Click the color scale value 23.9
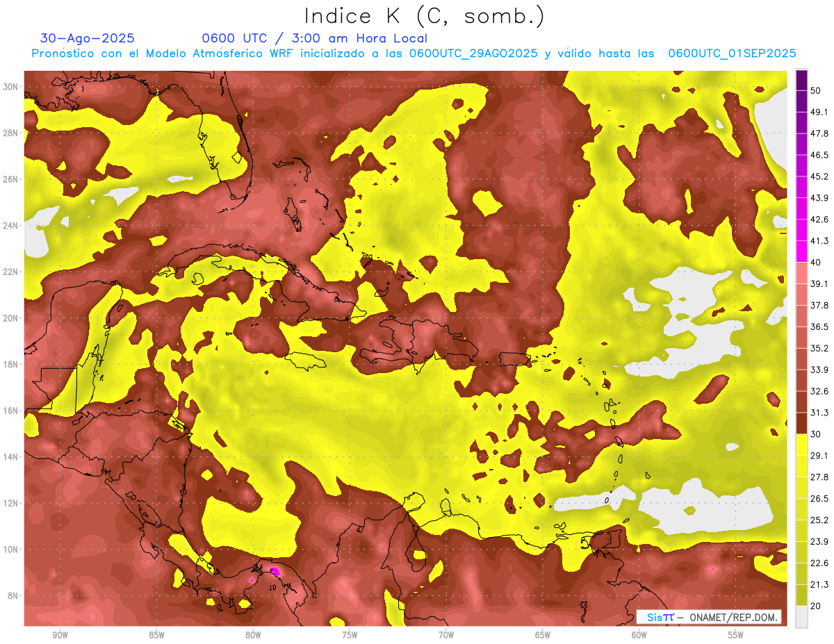The width and height of the screenshot is (834, 644). point(819,542)
